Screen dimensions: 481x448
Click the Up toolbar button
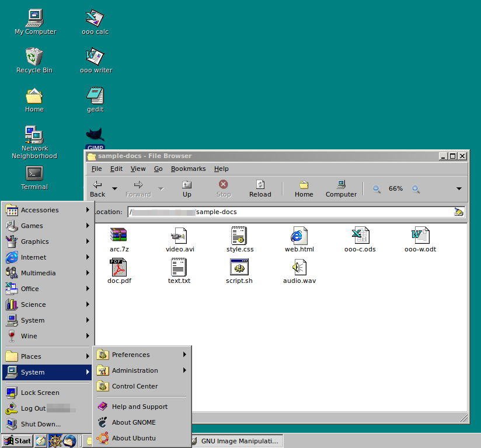[187, 188]
